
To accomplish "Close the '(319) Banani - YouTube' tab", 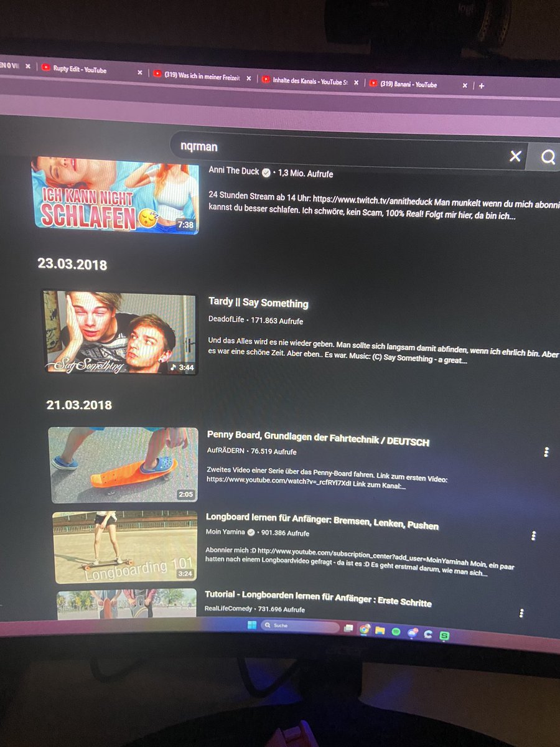I will (464, 86).
